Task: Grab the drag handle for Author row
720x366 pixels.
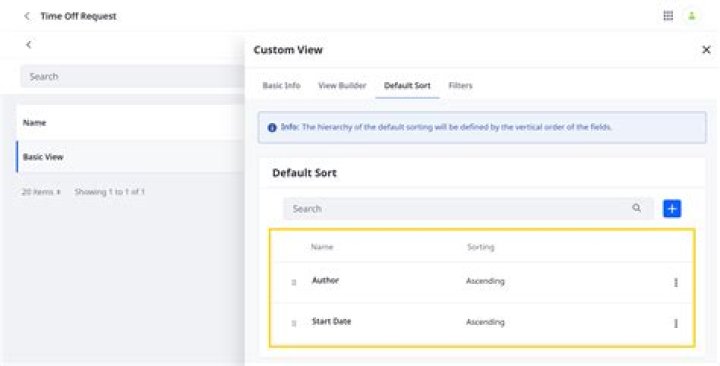Action: (294, 282)
